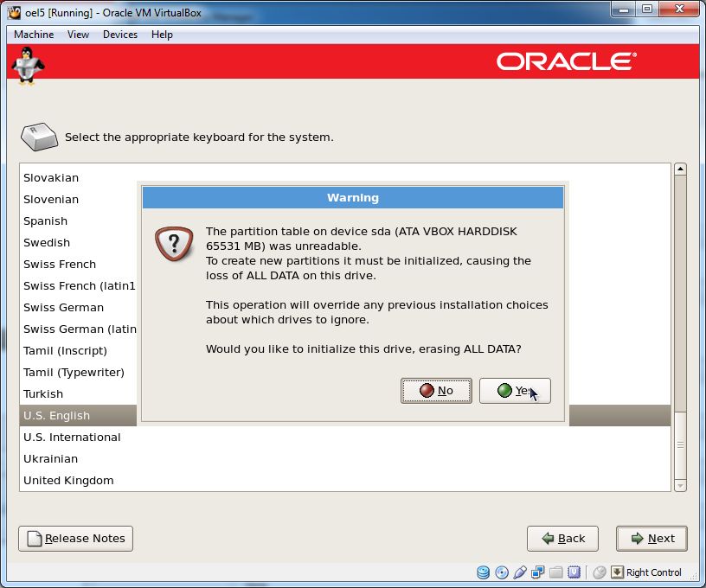Select Tamil (Typewriter) keyboard layout
The image size is (706, 588).
pyautogui.click(x=79, y=372)
